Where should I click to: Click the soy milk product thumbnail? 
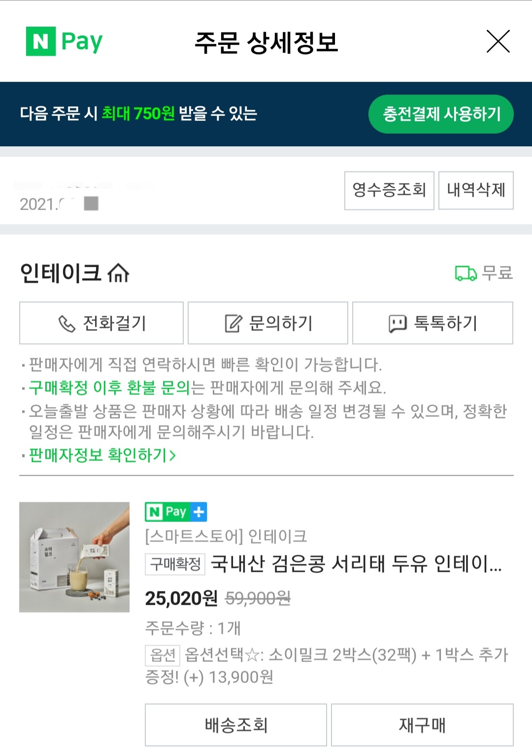tap(74, 557)
